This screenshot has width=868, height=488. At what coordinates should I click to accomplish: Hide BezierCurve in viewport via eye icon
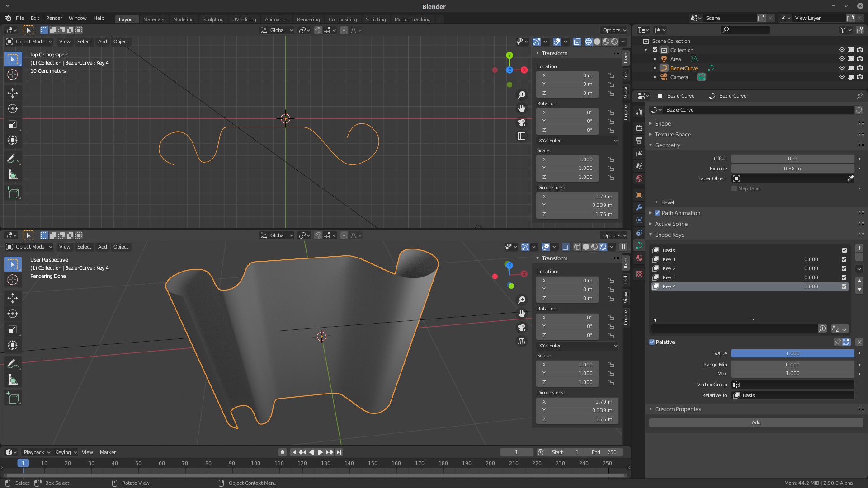point(842,68)
